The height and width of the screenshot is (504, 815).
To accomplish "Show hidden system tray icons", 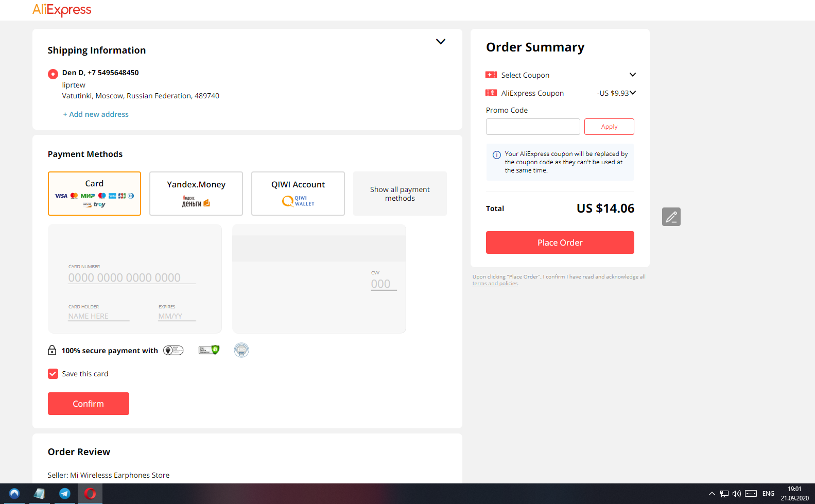I will 712,494.
